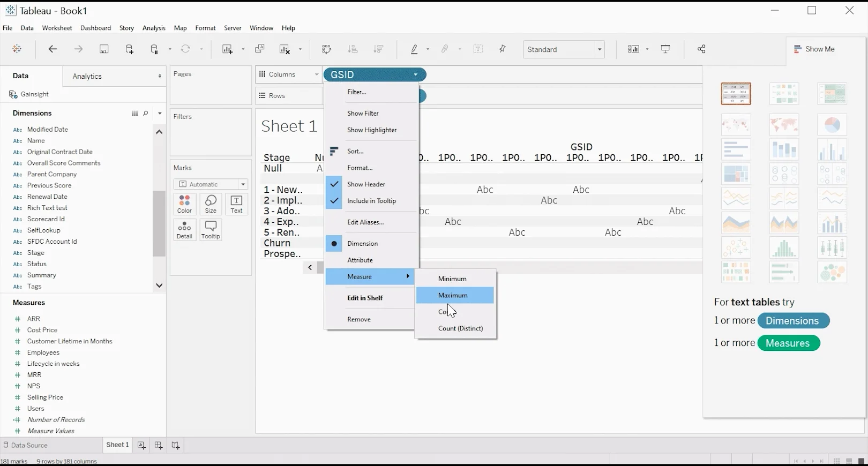Click the Show Me button
Screen dimensions: 868x466
pyautogui.click(x=814, y=49)
